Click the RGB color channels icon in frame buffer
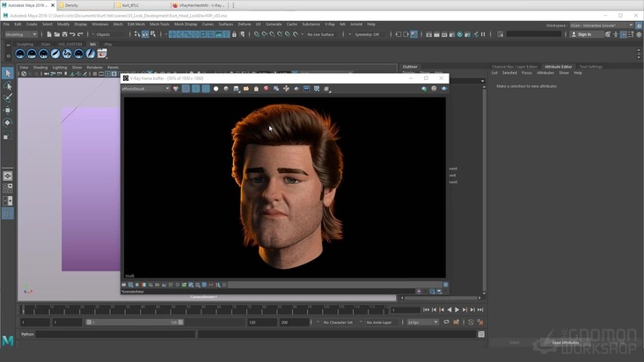 (x=176, y=89)
